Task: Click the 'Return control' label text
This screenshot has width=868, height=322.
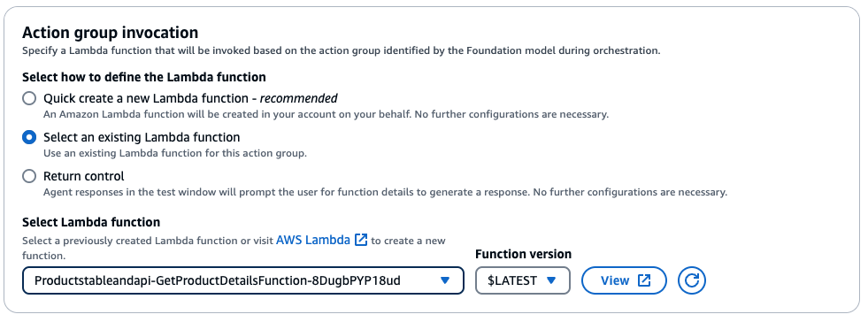Action: [x=84, y=176]
